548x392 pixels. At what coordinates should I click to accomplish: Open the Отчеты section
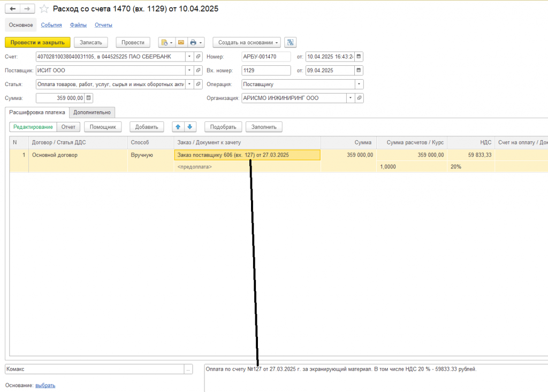coord(103,25)
